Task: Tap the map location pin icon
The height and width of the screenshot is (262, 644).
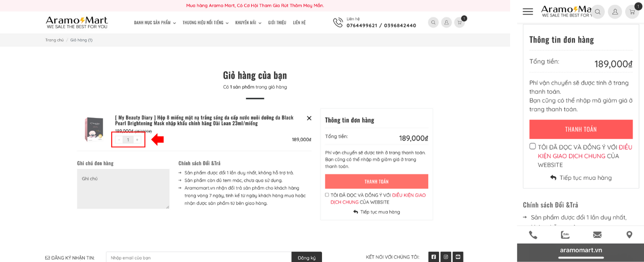Action: (x=629, y=235)
